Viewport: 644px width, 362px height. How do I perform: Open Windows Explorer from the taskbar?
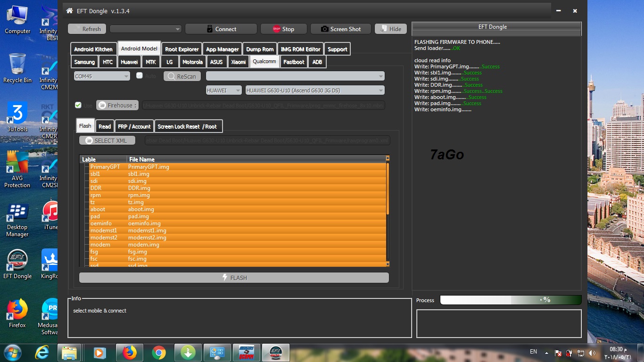70,353
